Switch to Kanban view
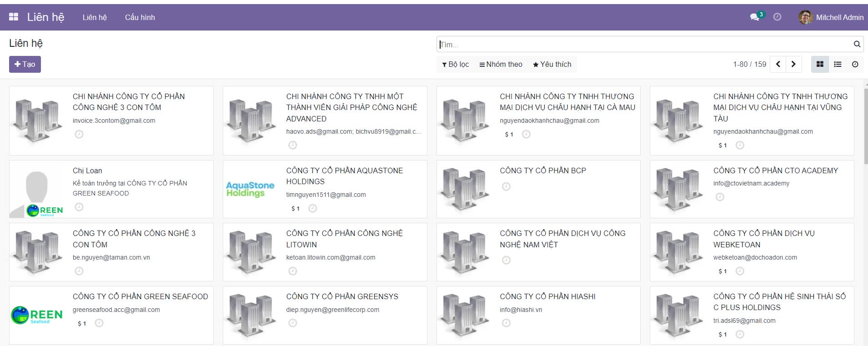 pos(820,65)
